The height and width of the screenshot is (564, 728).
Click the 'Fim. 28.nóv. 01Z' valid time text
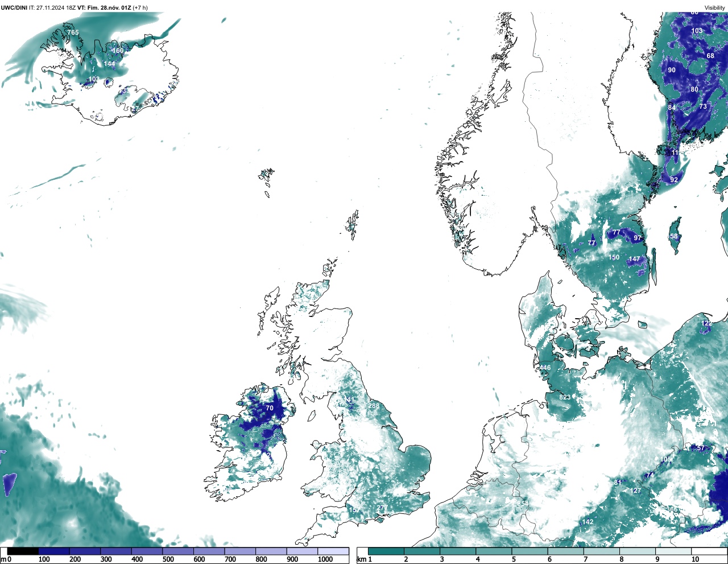(110, 7)
